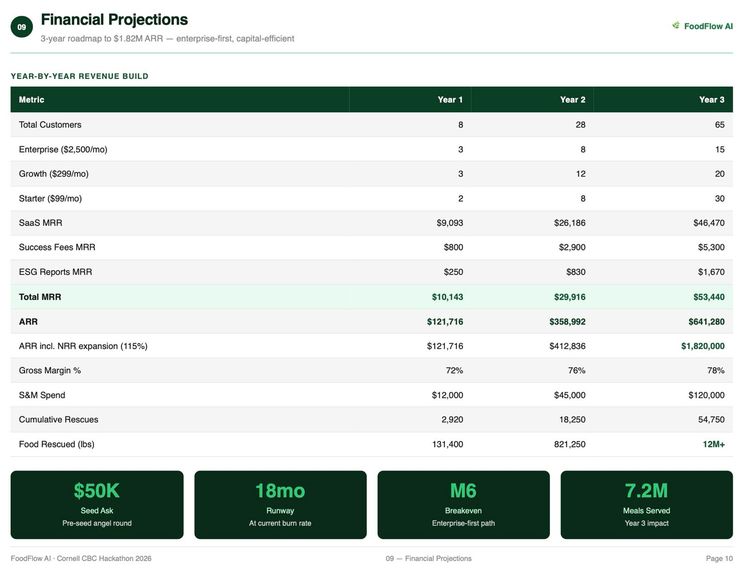Select the Total MRR row label
This screenshot has height=573, width=742.
tap(40, 297)
